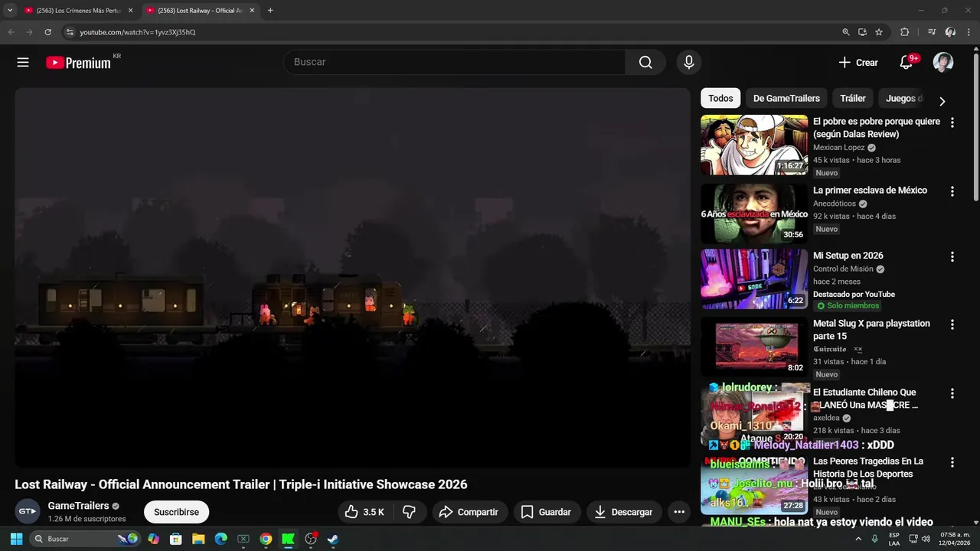Open YouTube notifications bell
The image size is (980, 551).
coord(906,63)
